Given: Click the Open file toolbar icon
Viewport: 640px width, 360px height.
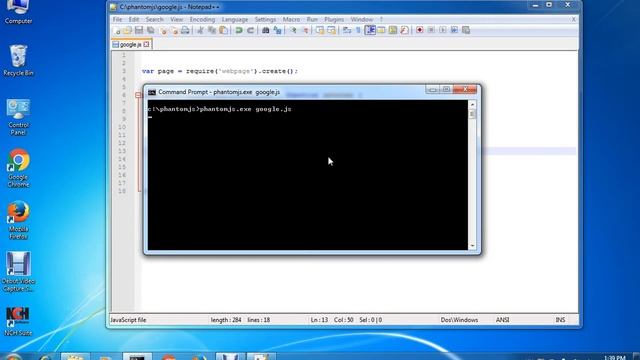Looking at the screenshot, I should (128, 30).
